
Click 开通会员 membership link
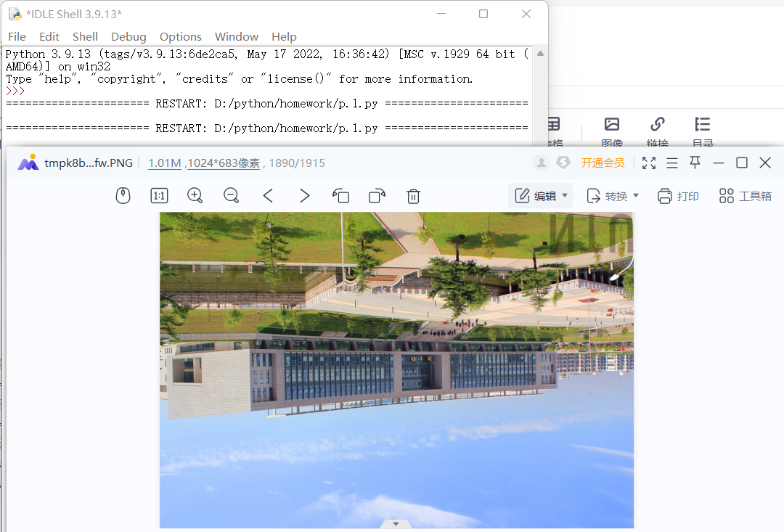(603, 163)
